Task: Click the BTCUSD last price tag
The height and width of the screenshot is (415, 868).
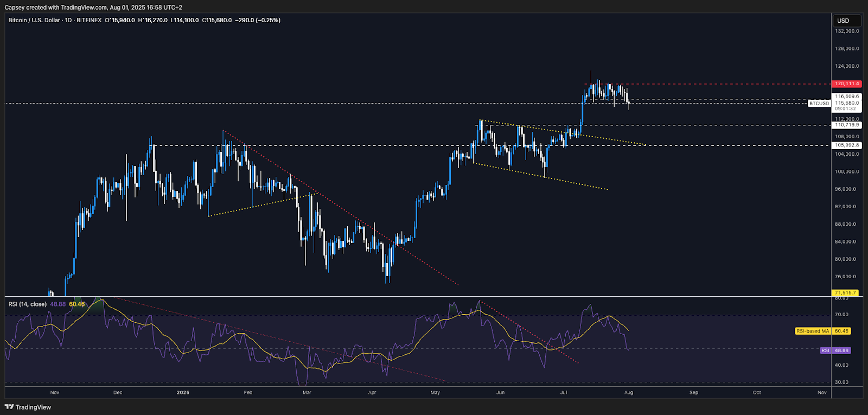Action: 819,103
